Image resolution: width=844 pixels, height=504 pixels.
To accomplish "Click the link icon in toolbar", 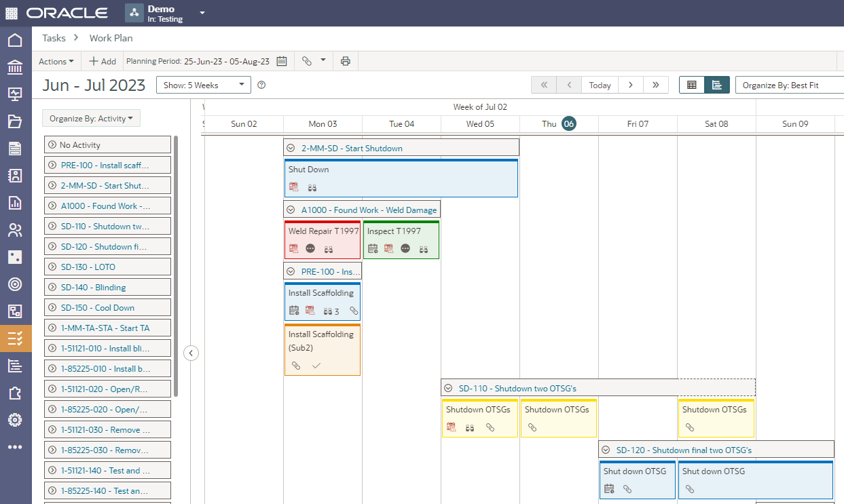I will point(307,61).
